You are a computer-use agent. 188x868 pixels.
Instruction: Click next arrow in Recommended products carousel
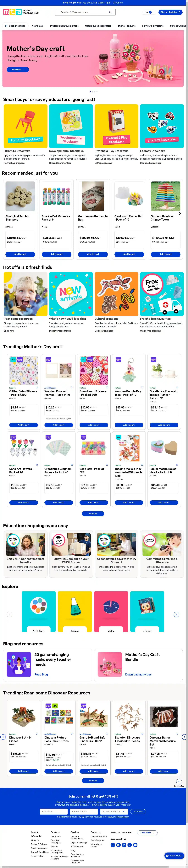[x=180, y=213]
